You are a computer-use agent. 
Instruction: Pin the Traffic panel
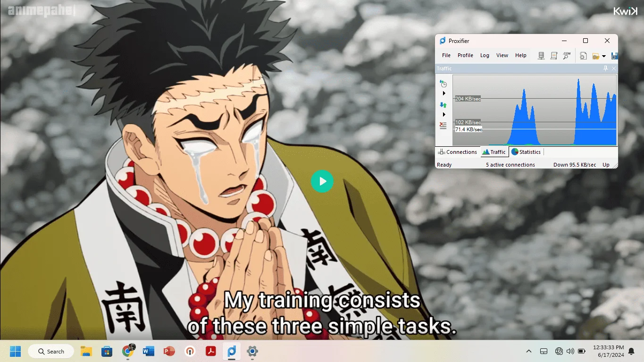tap(606, 68)
